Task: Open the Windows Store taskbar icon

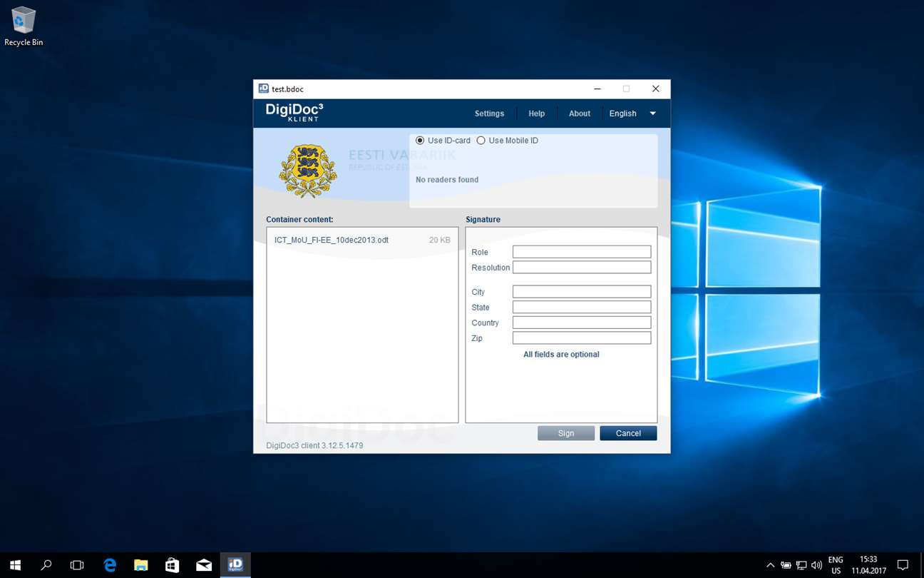Action: coord(173,565)
